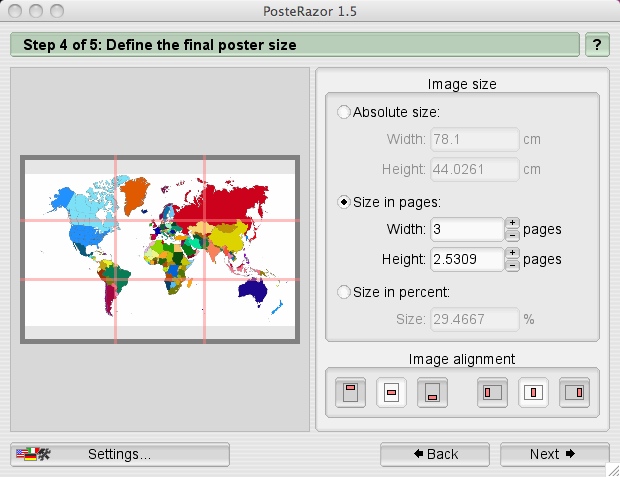Click the Image alignment label
620x477 pixels.
[462, 359]
